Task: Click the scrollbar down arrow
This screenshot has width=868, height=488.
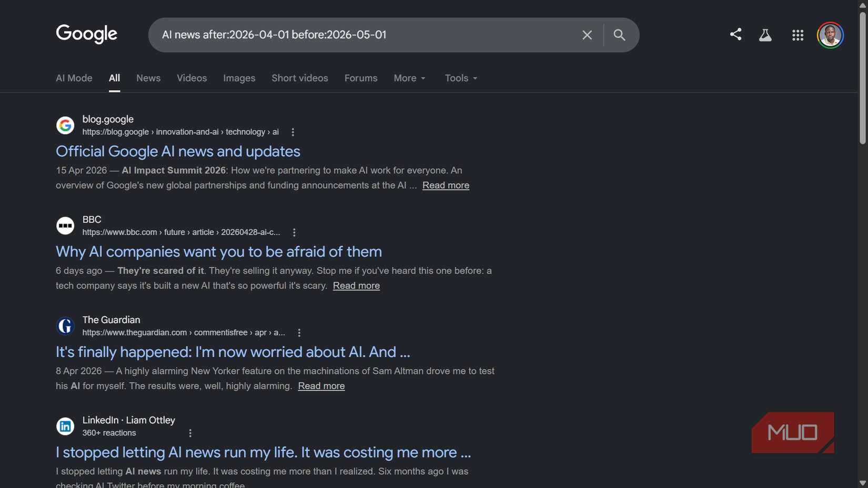Action: [863, 483]
